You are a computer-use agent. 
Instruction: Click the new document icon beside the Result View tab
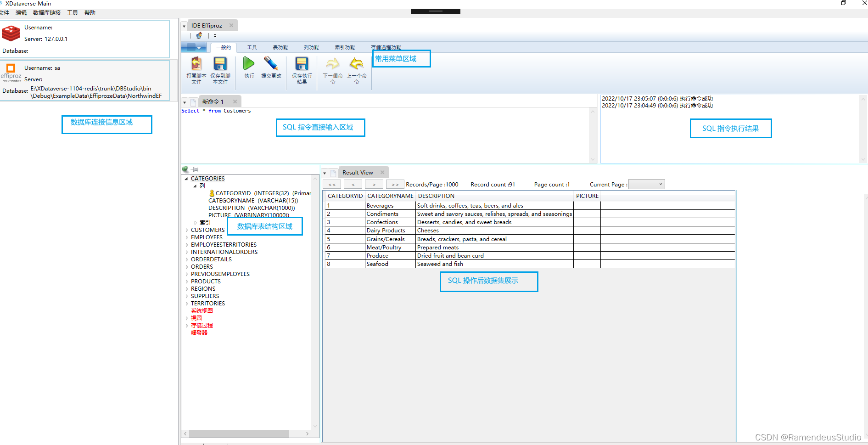[x=334, y=173]
